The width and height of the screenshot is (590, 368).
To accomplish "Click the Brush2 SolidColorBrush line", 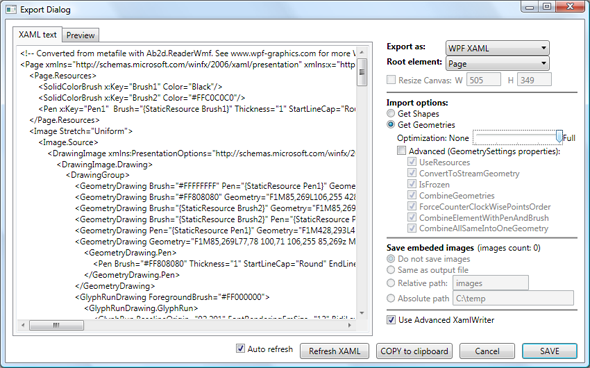I will (x=141, y=98).
